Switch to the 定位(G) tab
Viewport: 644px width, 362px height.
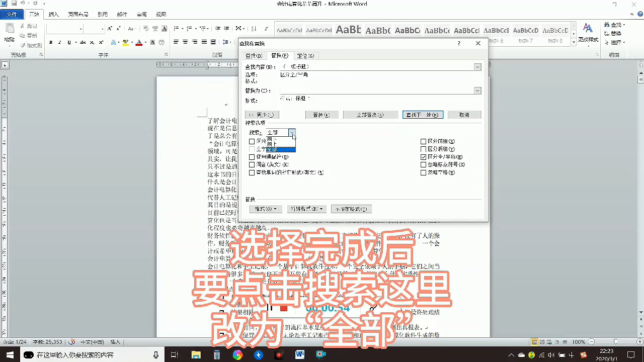[305, 56]
